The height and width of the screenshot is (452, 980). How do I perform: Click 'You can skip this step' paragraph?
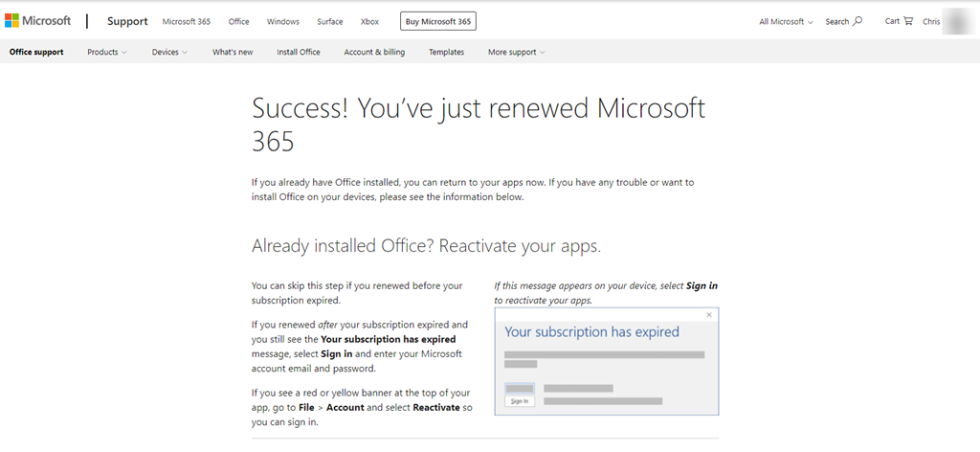357,293
